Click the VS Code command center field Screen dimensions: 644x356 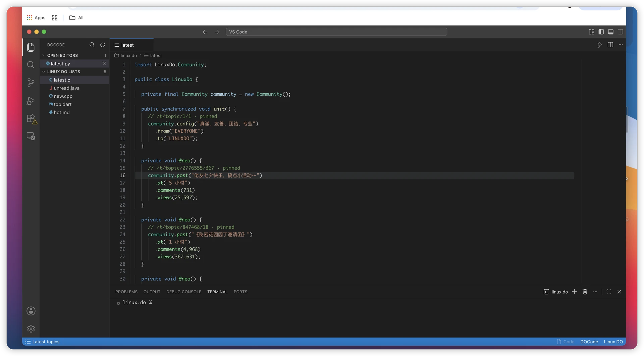pyautogui.click(x=336, y=32)
